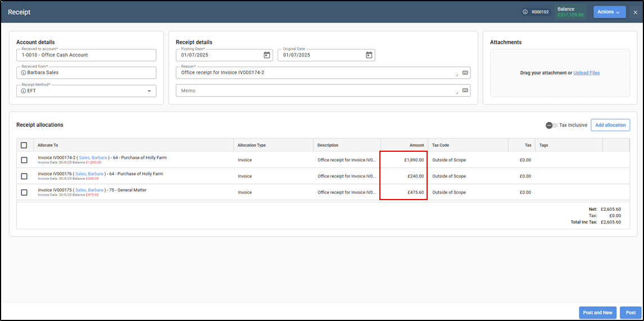Tick checkbox for Invoice IV000176 row
The image size is (644, 321).
(x=24, y=176)
